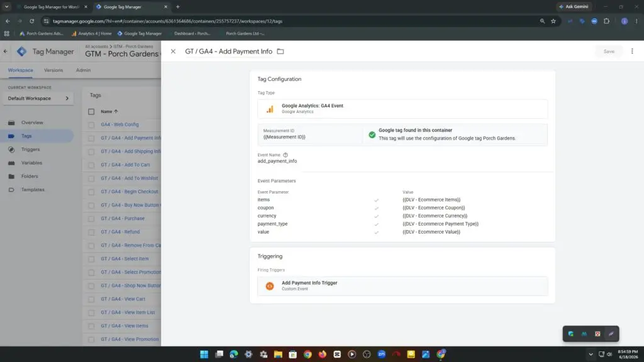Open the browser tab search dropdown

click(x=6, y=7)
